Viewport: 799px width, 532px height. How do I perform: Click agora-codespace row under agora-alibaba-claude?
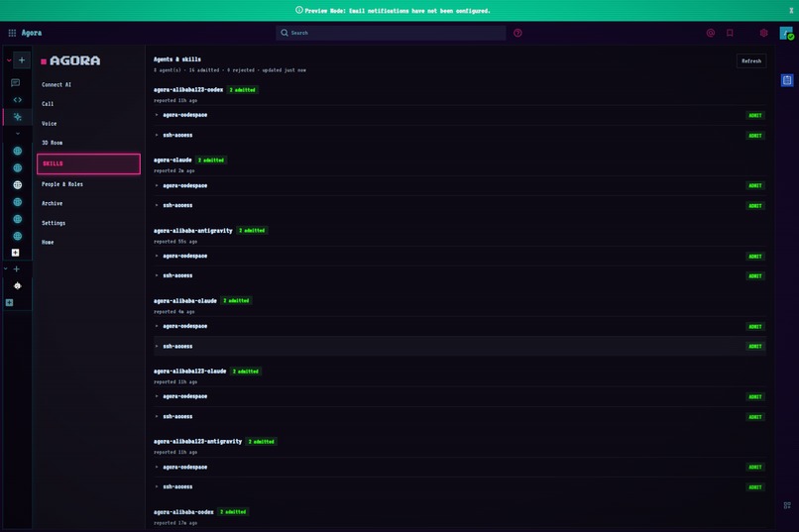(460, 326)
